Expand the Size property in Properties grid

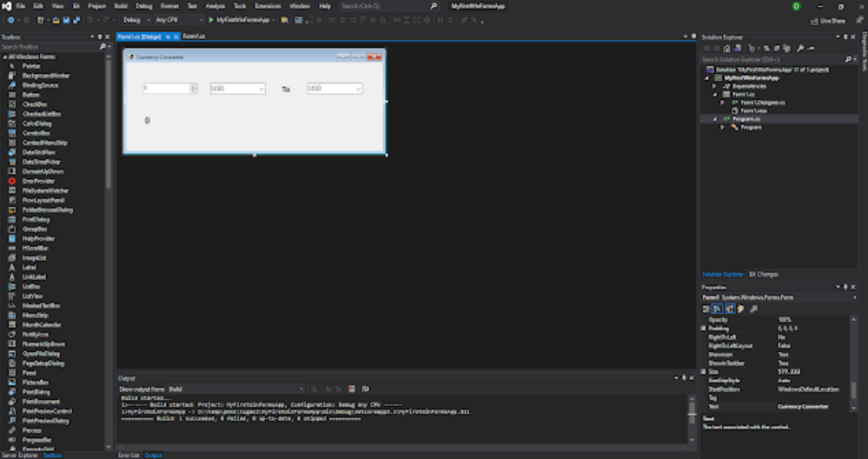(704, 371)
